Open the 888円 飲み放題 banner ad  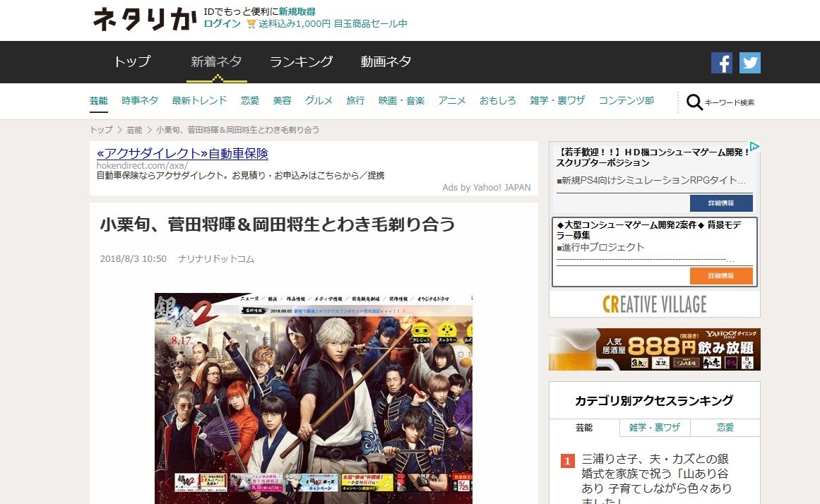pos(654,349)
